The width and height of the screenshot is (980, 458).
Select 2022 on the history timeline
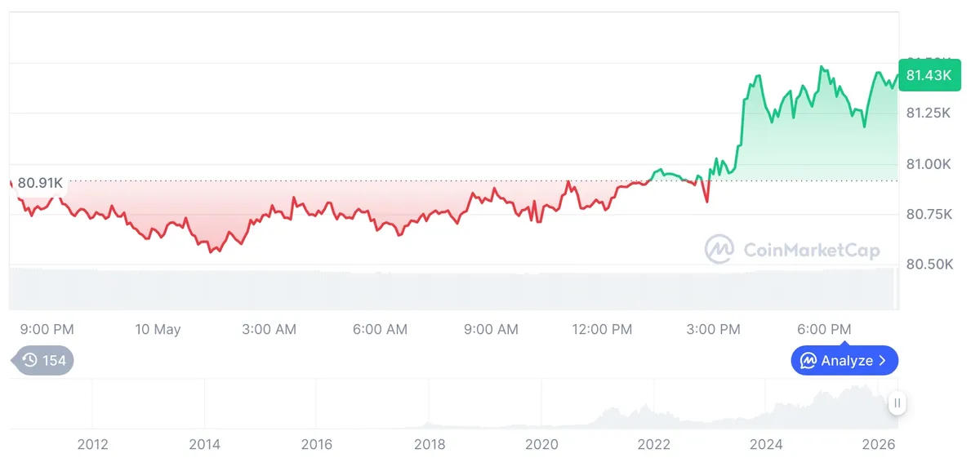[x=654, y=445]
